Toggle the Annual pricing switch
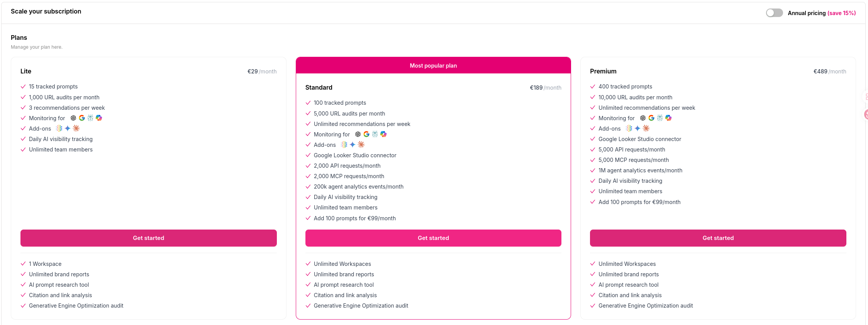 [x=774, y=13]
